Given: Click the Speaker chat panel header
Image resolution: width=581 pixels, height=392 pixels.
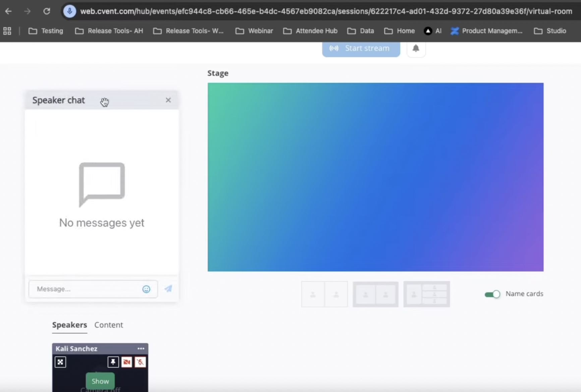Looking at the screenshot, I should [x=102, y=100].
